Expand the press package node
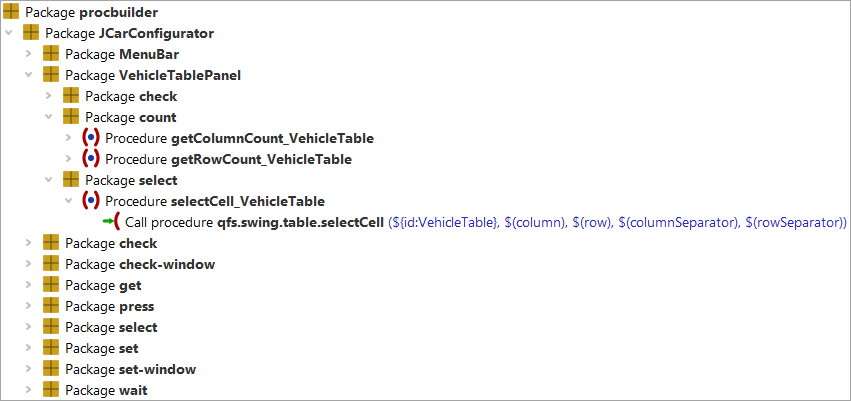851x401 pixels. 28,306
